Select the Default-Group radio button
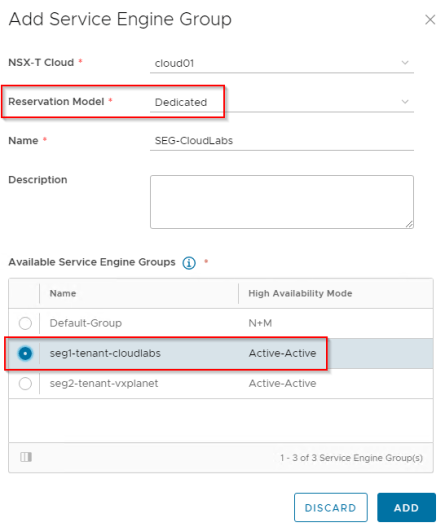This screenshot has width=445, height=527. tap(25, 323)
